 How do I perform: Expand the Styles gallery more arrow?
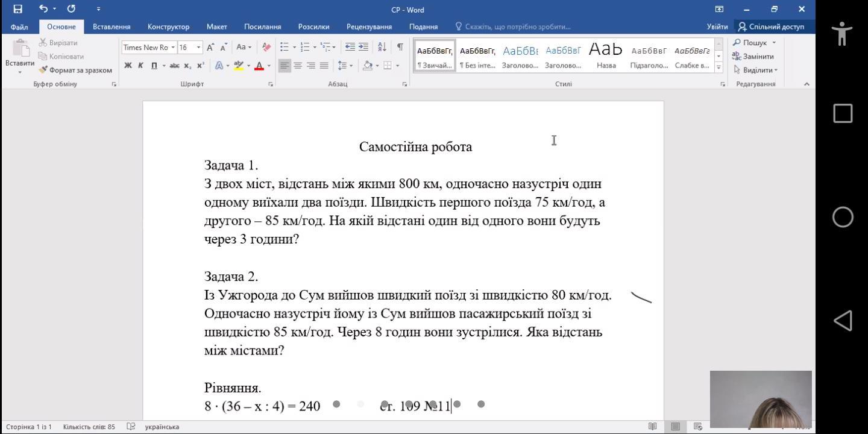click(x=719, y=68)
